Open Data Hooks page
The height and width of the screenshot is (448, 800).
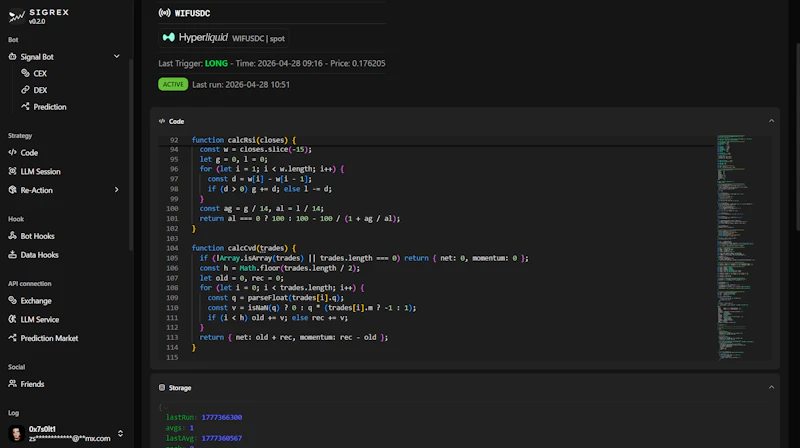coord(39,255)
